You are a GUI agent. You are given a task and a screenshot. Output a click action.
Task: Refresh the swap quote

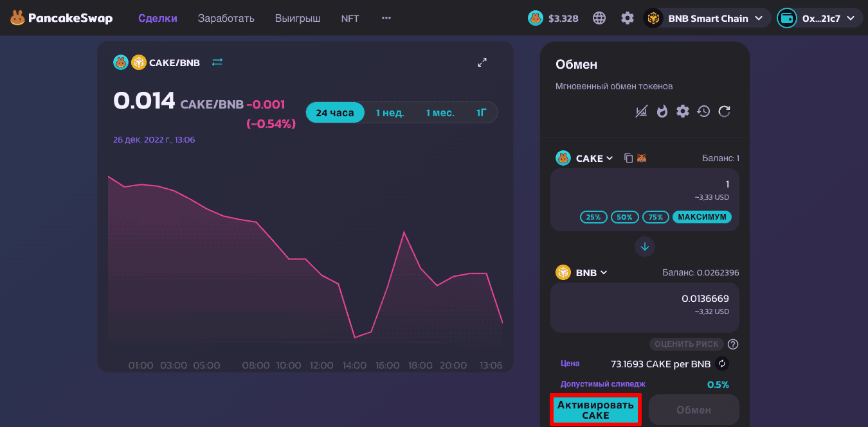tap(725, 112)
